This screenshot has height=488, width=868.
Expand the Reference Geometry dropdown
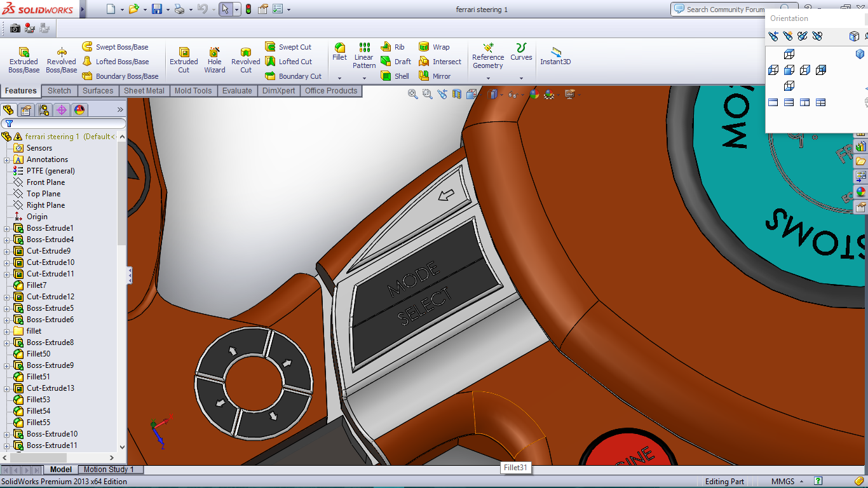click(x=488, y=78)
